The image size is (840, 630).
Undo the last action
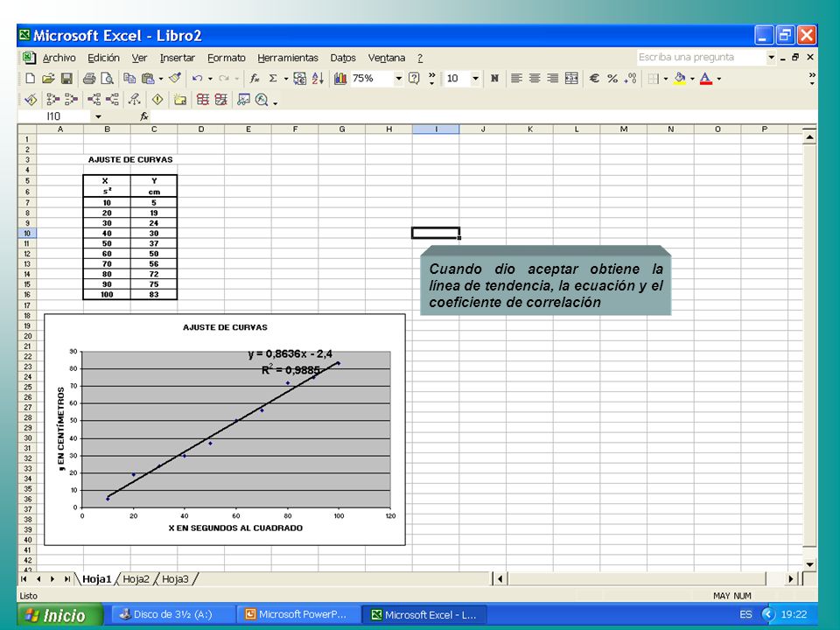(197, 79)
